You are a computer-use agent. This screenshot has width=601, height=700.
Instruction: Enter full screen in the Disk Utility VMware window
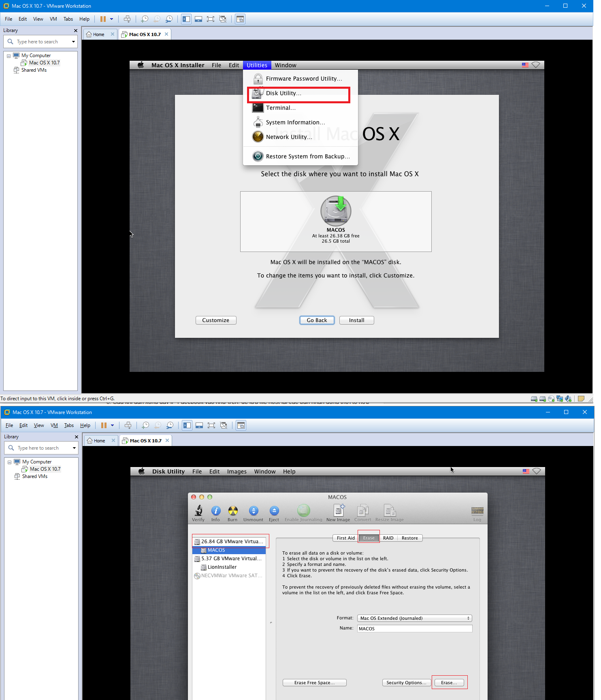(211, 425)
